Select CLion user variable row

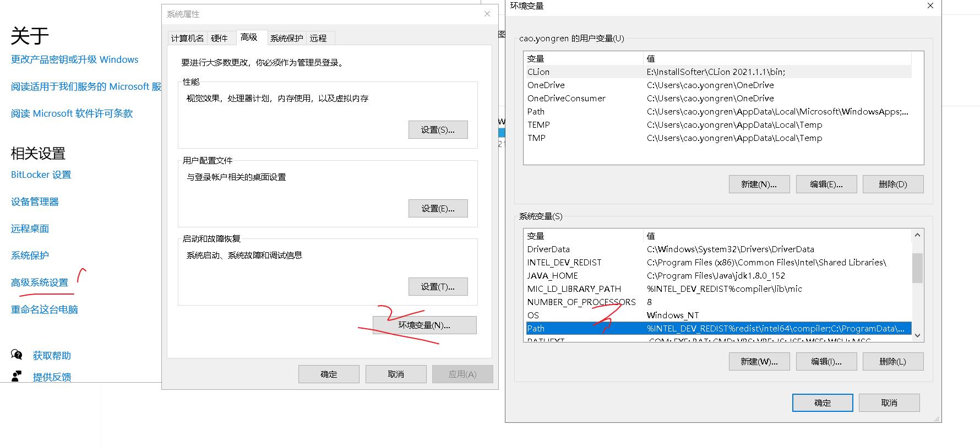point(718,72)
